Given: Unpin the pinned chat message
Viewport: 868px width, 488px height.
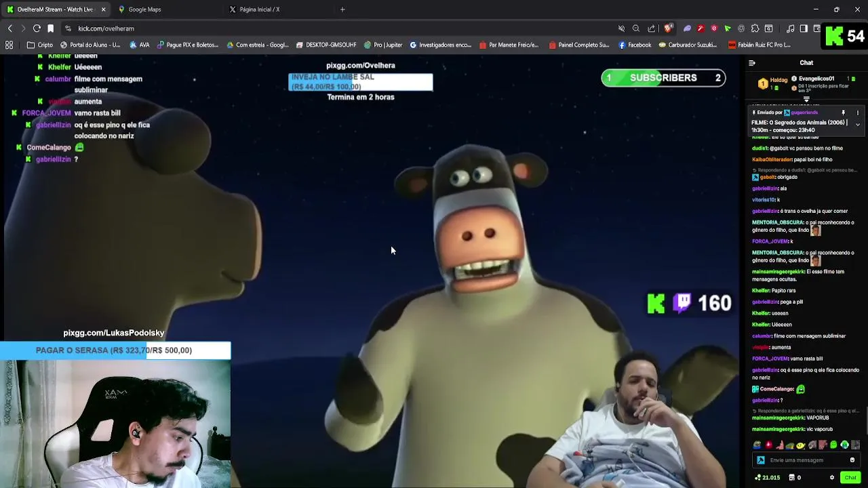Looking at the screenshot, I should point(844,113).
